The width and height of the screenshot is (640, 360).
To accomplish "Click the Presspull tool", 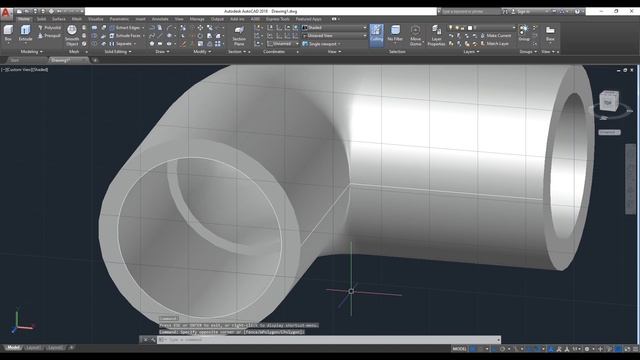I will click(x=49, y=36).
